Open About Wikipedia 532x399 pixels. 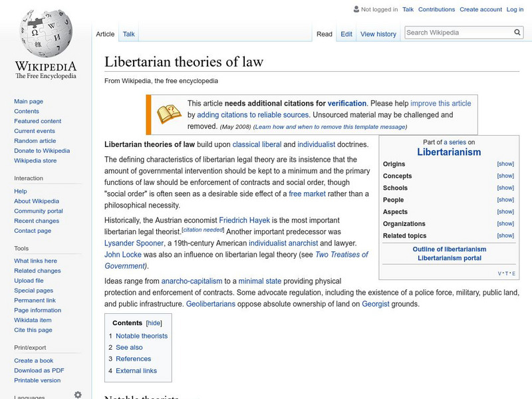pos(37,201)
